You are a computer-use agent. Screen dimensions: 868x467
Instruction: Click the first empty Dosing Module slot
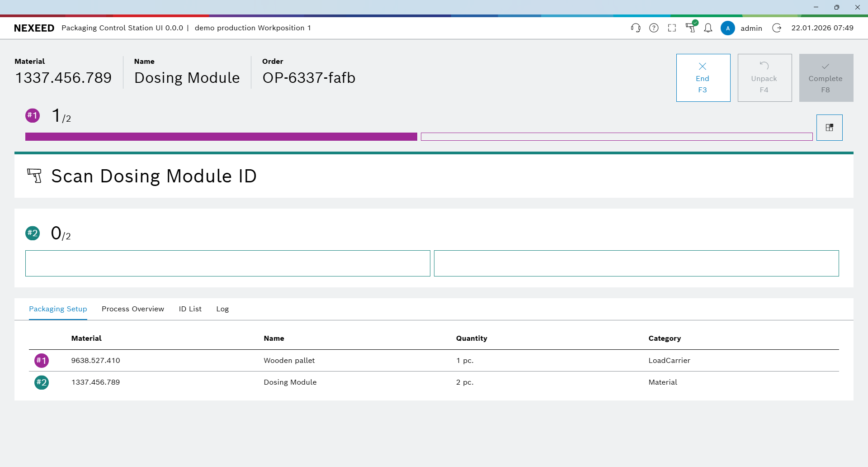[227, 263]
